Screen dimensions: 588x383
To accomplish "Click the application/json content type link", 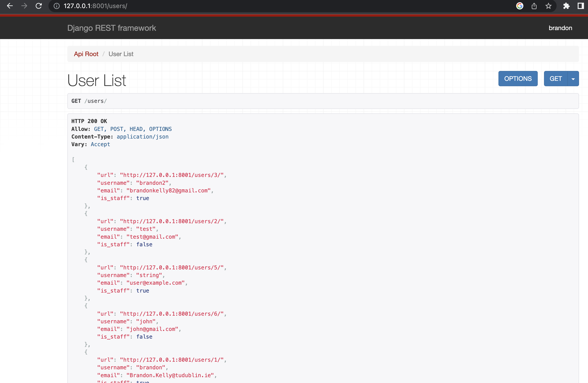I will [x=142, y=137].
